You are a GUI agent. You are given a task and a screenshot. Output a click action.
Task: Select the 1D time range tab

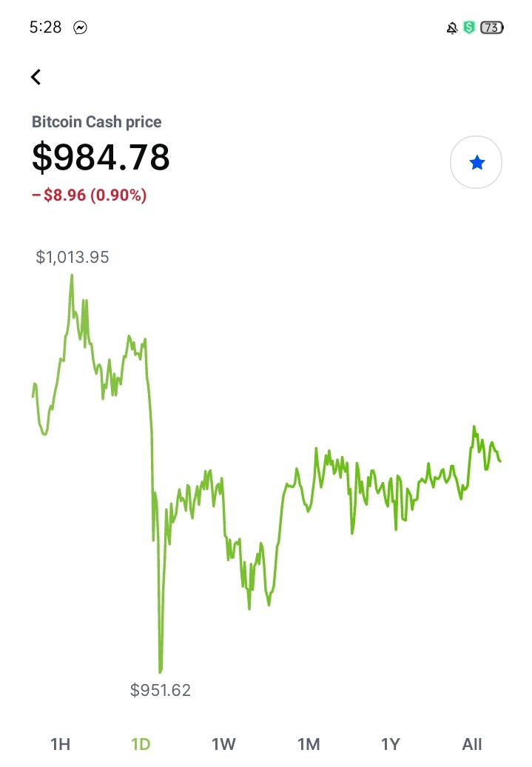(141, 744)
